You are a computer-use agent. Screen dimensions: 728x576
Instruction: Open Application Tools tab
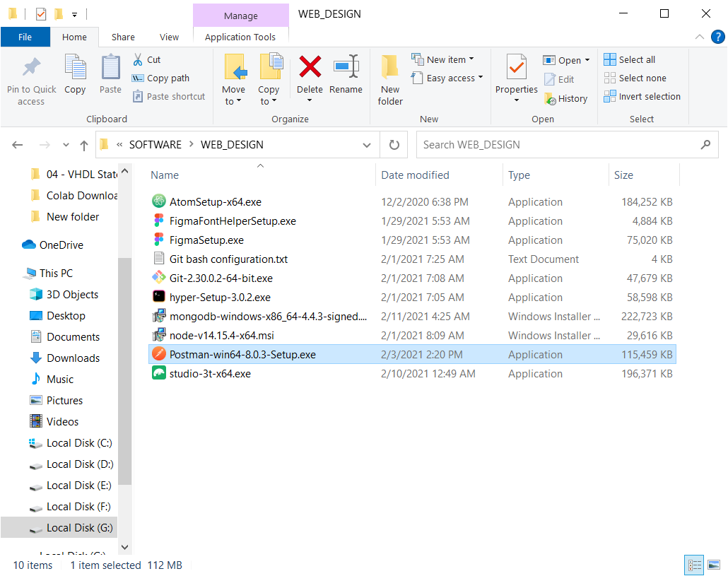pos(240,37)
